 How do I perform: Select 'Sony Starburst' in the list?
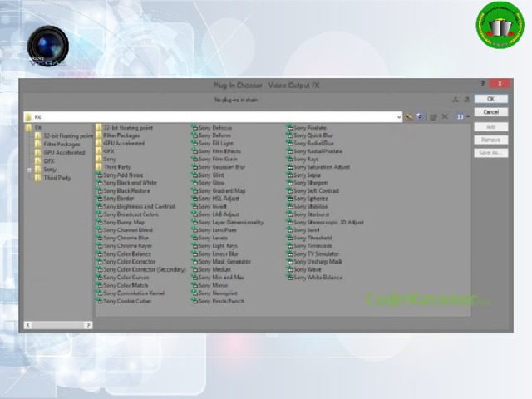click(312, 214)
